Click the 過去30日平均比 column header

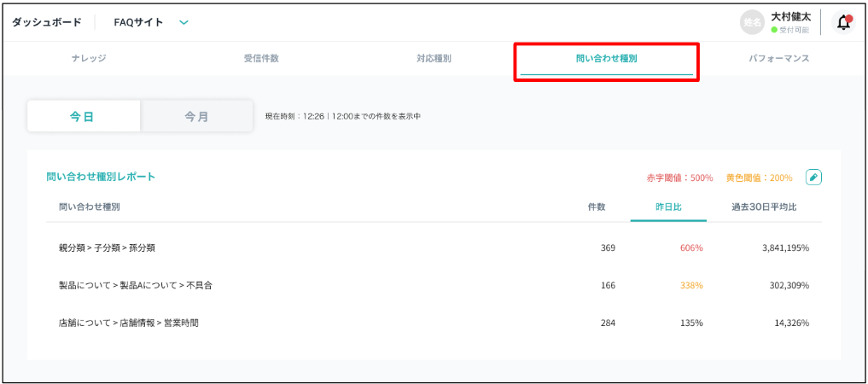764,207
